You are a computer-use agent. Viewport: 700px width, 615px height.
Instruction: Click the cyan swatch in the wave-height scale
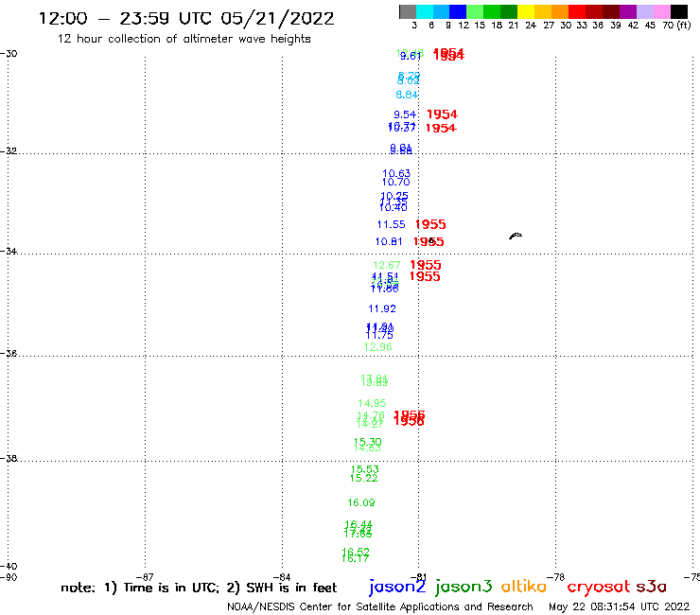click(x=425, y=11)
